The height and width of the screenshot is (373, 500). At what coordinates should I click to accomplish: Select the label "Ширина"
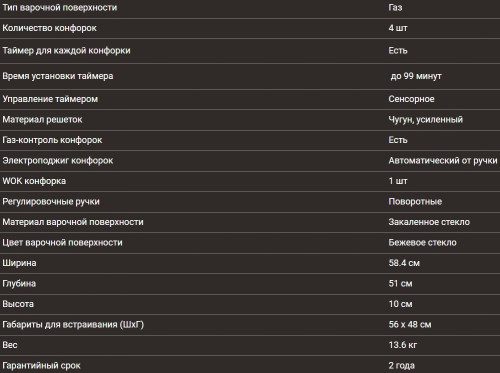pos(19,263)
